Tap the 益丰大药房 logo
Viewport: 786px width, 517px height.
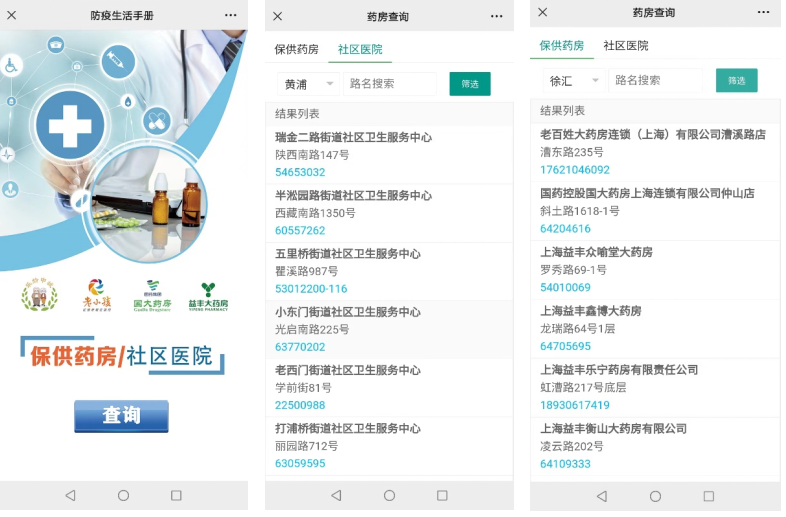click(x=208, y=297)
